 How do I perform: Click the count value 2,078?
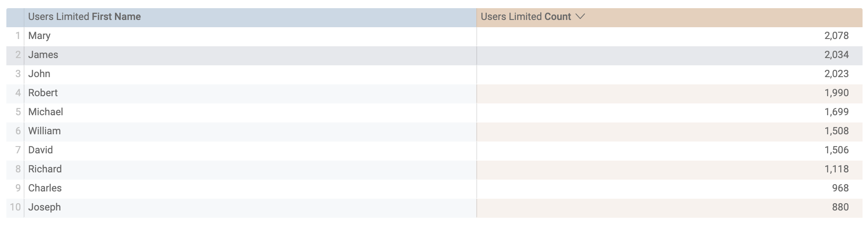coord(836,36)
